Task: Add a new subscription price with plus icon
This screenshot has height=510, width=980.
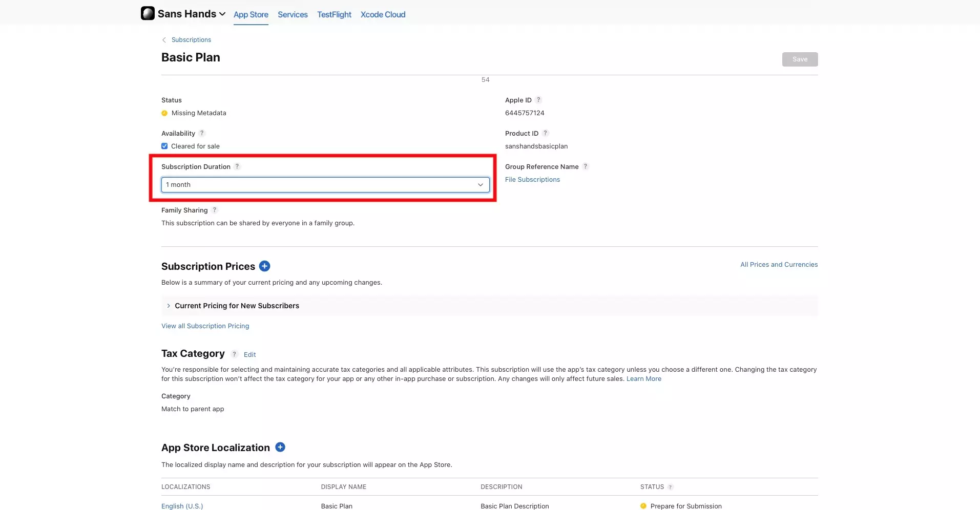Action: pos(264,266)
